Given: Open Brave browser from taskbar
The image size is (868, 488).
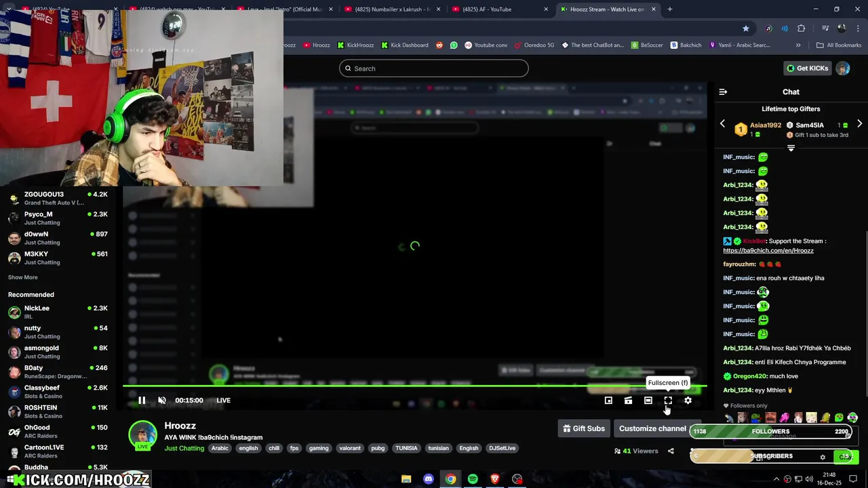Looking at the screenshot, I should click(x=495, y=479).
